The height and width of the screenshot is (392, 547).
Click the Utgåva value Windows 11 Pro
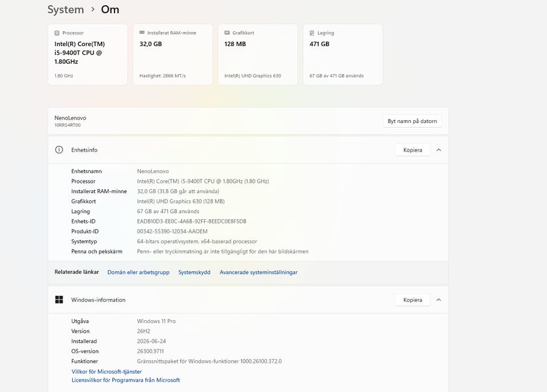pos(156,321)
